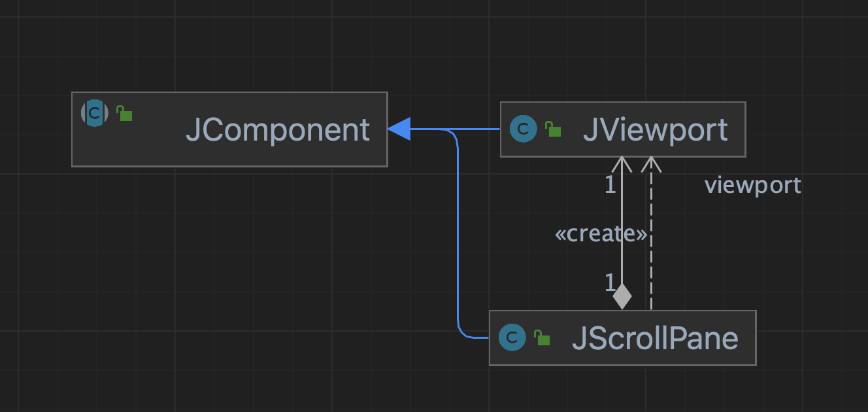This screenshot has width=868, height=412.
Task: Click the «create» dependency label
Action: [x=601, y=234]
